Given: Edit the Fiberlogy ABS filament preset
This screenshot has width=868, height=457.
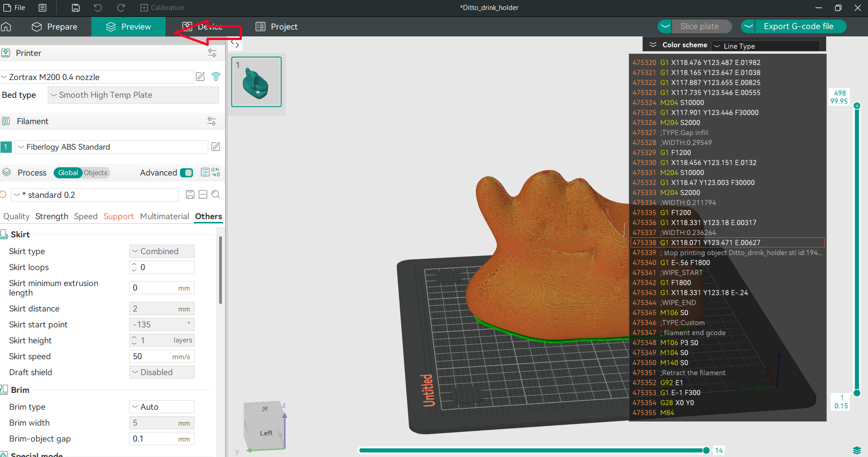Looking at the screenshot, I should point(216,147).
